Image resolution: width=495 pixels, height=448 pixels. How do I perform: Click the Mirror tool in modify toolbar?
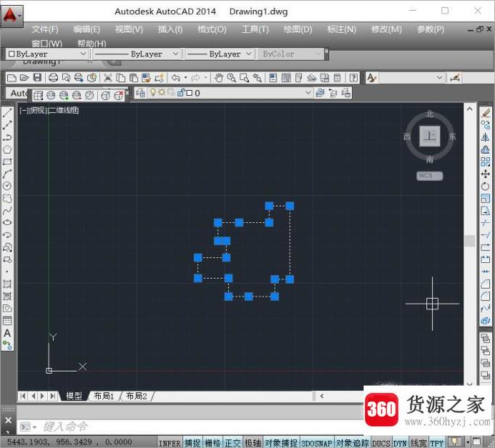(x=486, y=137)
